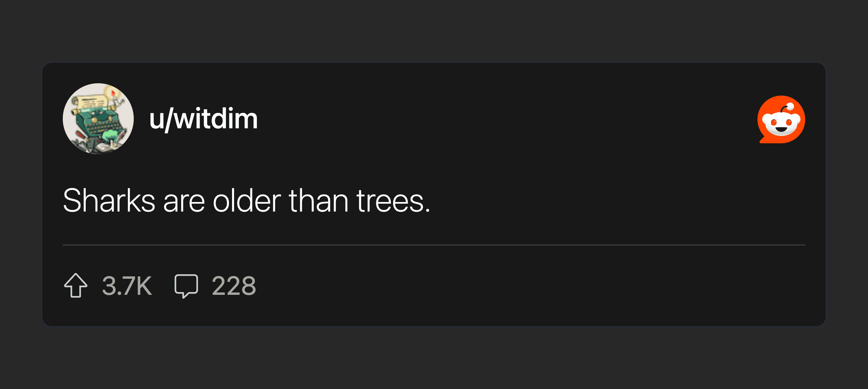This screenshot has width=868, height=389.
Task: Click the letter "K" in the 3.7K count
Action: 143,286
